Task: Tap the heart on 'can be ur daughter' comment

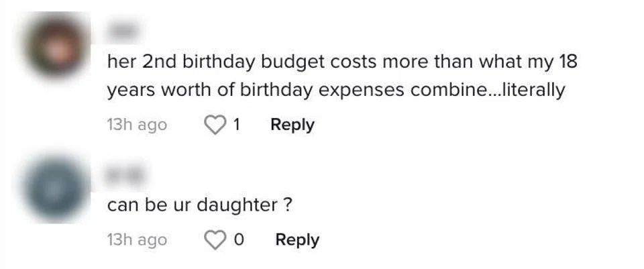Action: (215, 240)
